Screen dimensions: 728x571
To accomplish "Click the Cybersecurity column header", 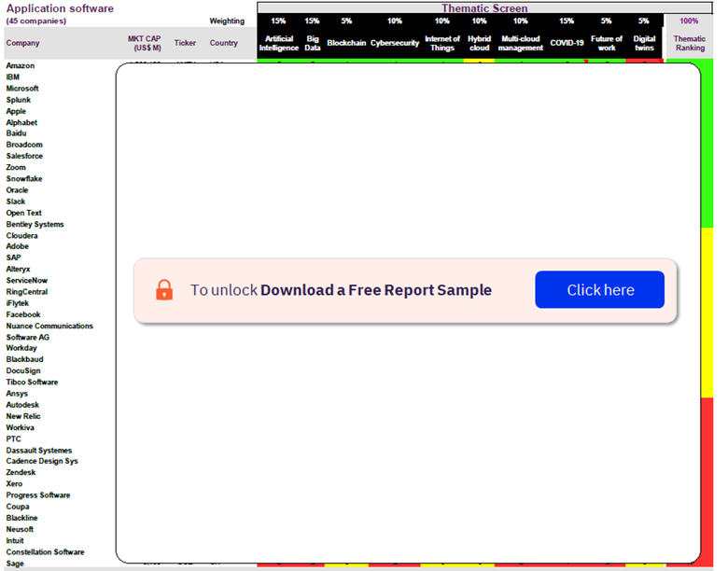I will (395, 43).
